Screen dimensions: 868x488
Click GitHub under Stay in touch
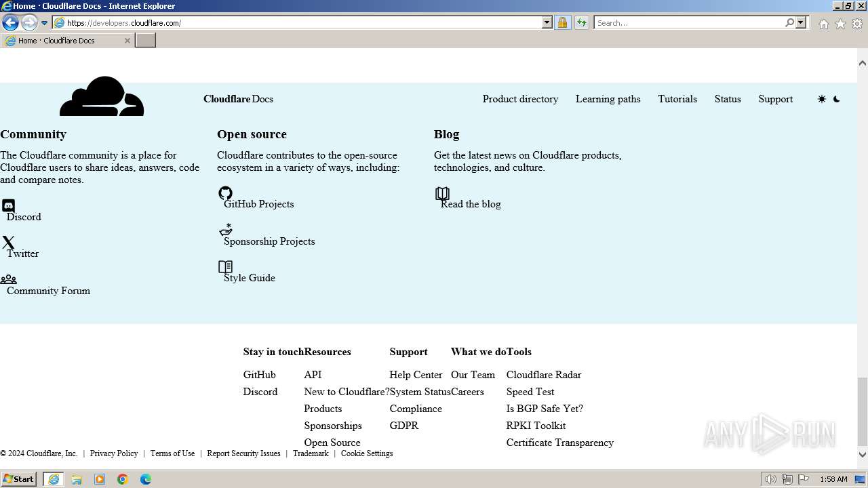point(259,375)
